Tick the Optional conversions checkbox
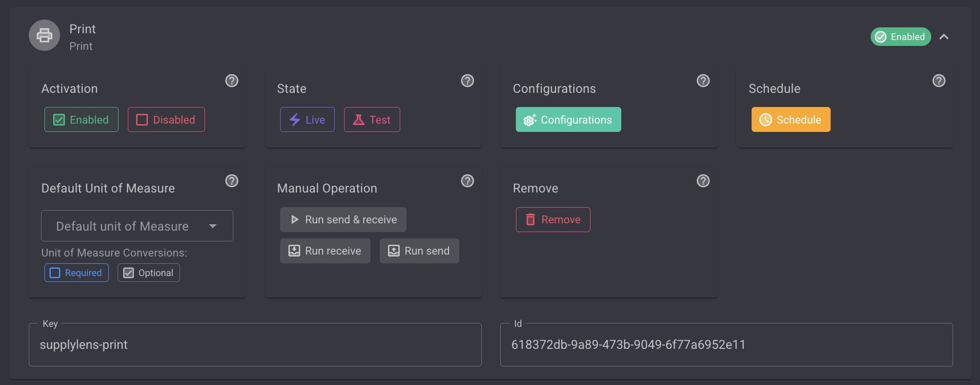This screenshot has height=385, width=980. (149, 273)
